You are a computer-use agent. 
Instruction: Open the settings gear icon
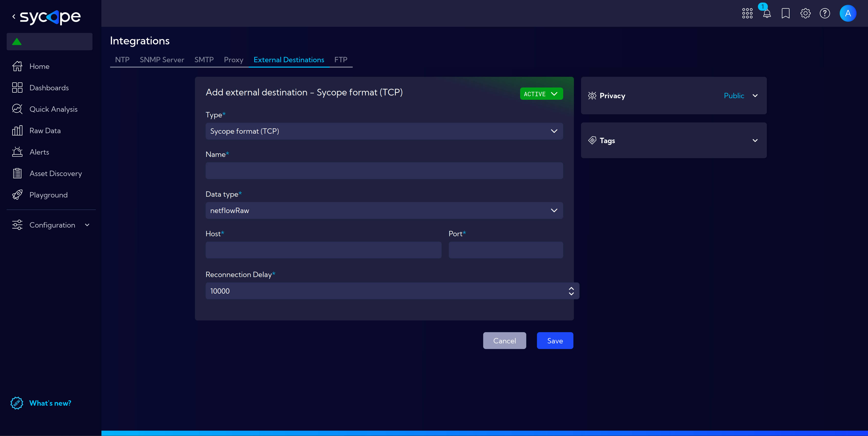coord(805,14)
